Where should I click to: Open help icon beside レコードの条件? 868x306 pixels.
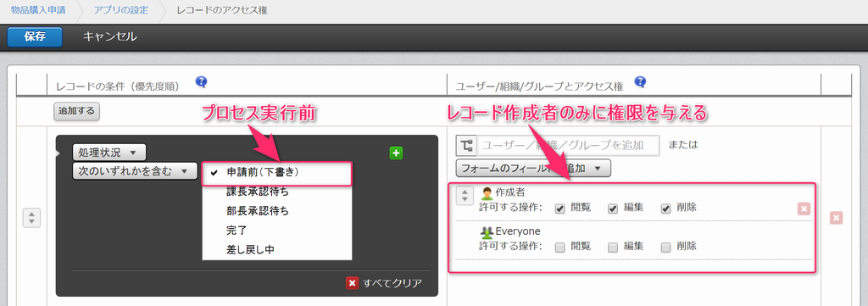202,82
